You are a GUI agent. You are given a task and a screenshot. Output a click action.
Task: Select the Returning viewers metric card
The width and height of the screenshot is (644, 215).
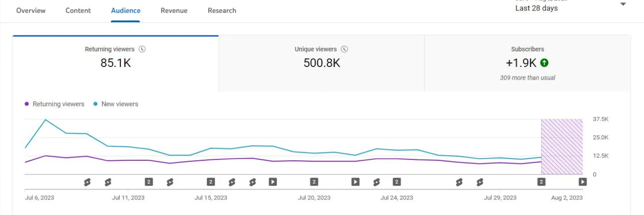(116, 63)
